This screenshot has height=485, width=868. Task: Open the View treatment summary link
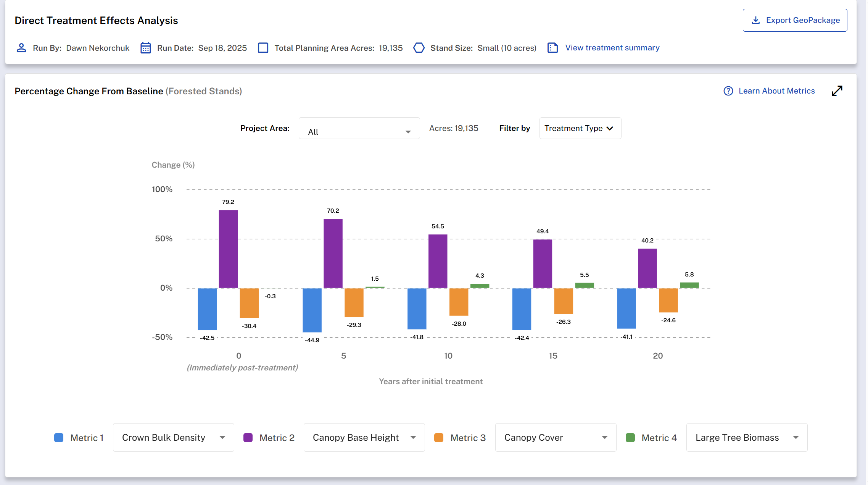click(612, 48)
